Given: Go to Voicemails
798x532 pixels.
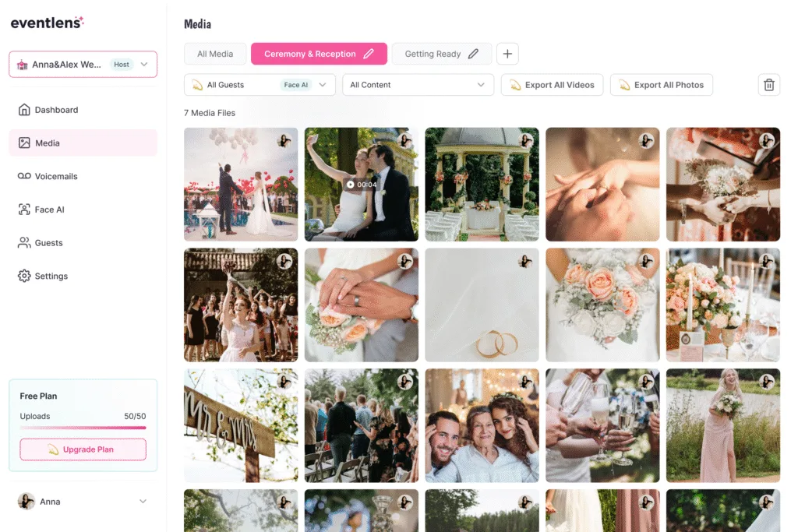Looking at the screenshot, I should pos(83,177).
